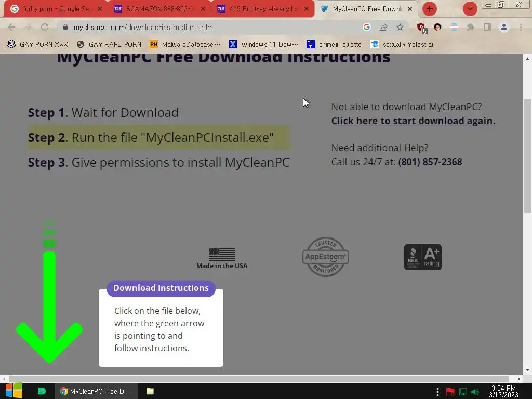Image resolution: width=532 pixels, height=399 pixels.
Task: Click 'Click here to start download again.' link
Action: coord(413,121)
